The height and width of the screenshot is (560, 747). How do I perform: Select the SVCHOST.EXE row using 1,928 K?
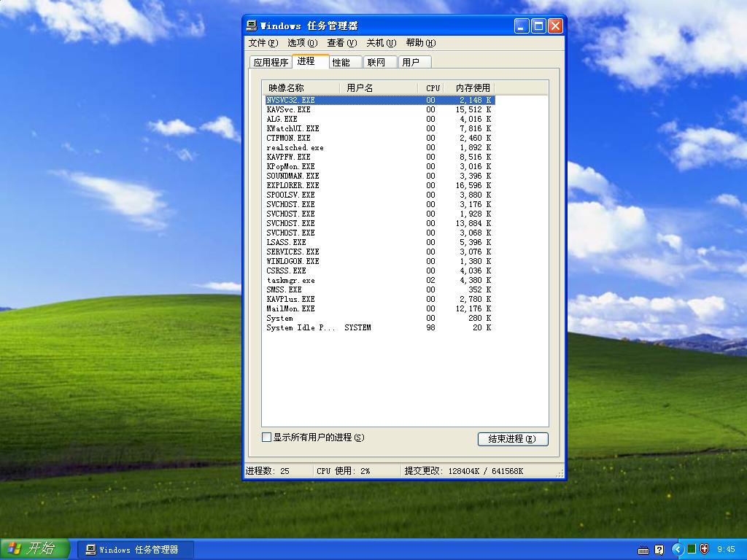(x=380, y=214)
